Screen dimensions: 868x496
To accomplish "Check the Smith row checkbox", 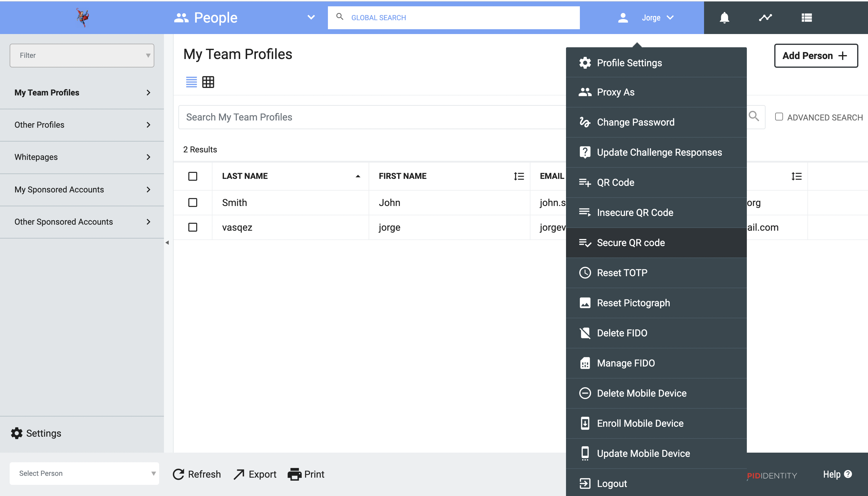I will coord(193,203).
